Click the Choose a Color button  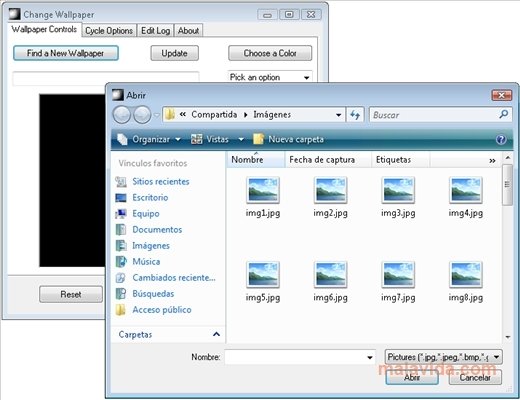point(270,53)
